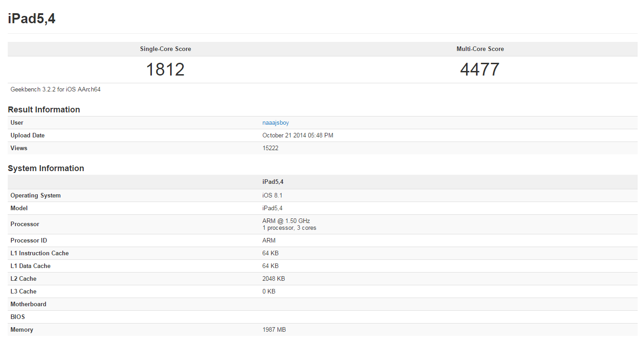
Task: Click the Result Information section heading
Action: click(x=44, y=110)
